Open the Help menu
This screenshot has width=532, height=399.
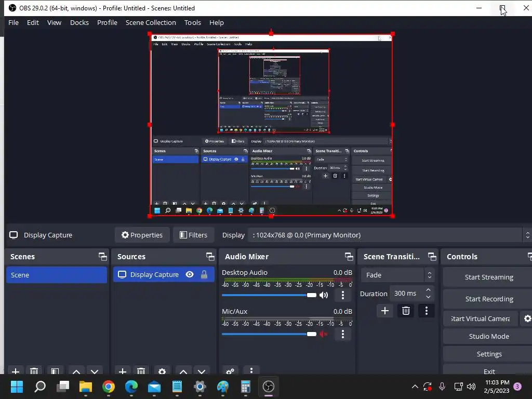click(217, 23)
